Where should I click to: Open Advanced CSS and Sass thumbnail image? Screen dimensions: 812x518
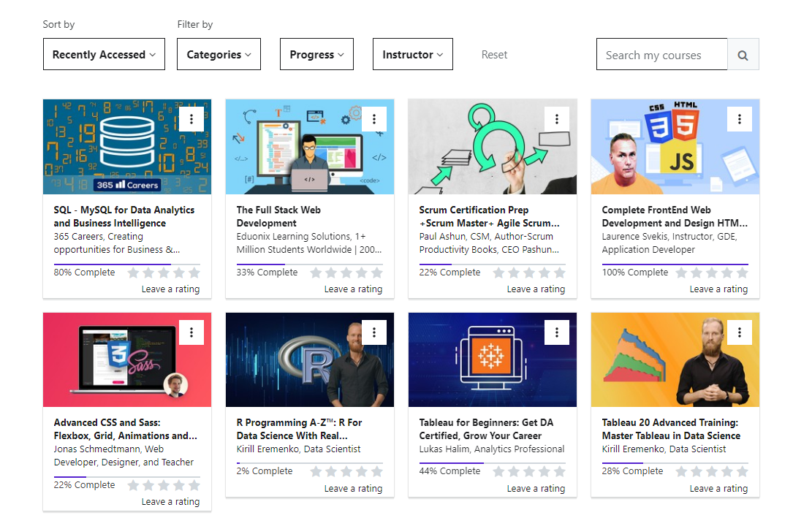127,359
